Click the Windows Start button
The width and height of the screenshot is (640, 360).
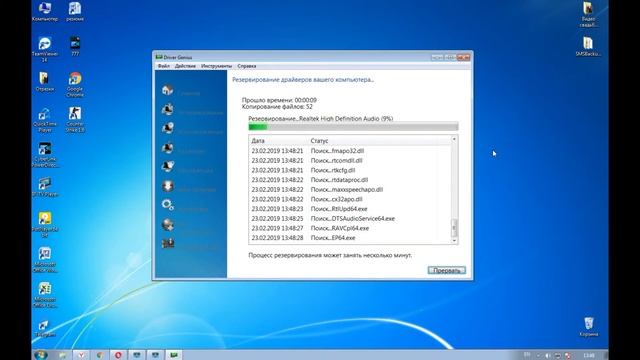[x=41, y=355]
